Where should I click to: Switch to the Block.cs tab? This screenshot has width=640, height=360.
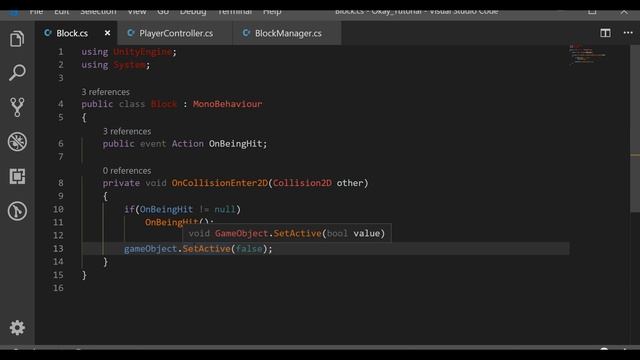click(71, 33)
